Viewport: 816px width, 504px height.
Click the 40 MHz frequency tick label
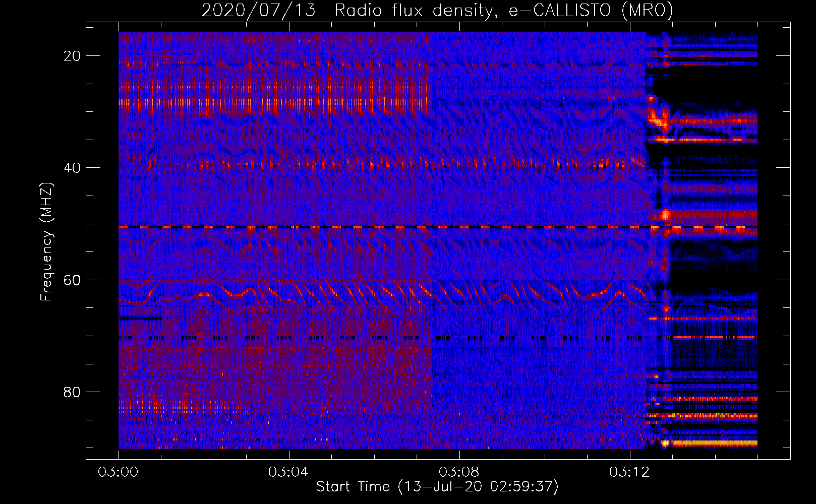[x=73, y=168]
